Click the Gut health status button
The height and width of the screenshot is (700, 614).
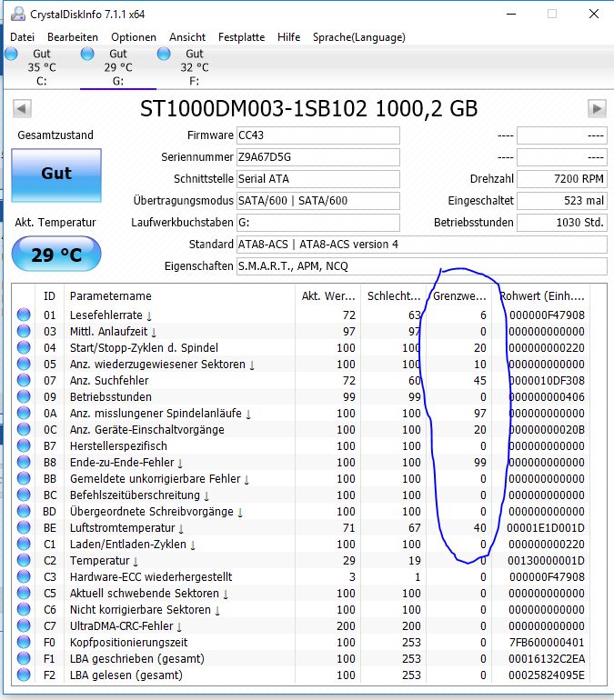[56, 175]
